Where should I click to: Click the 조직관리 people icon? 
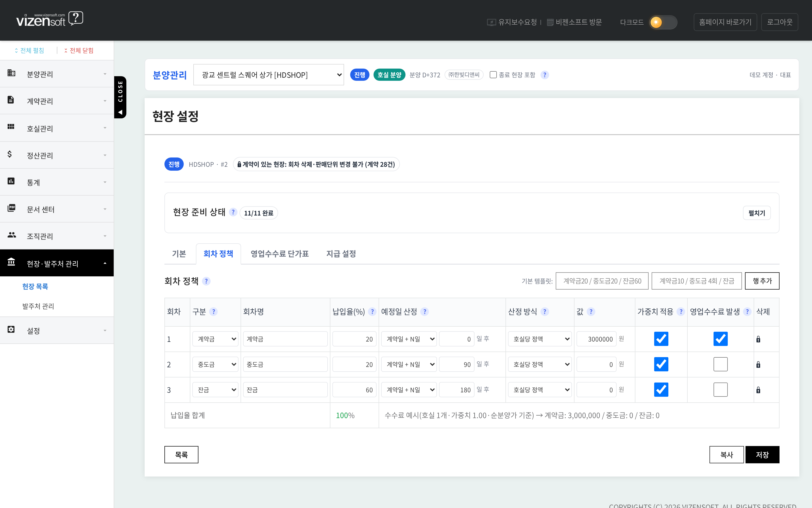coord(12,235)
